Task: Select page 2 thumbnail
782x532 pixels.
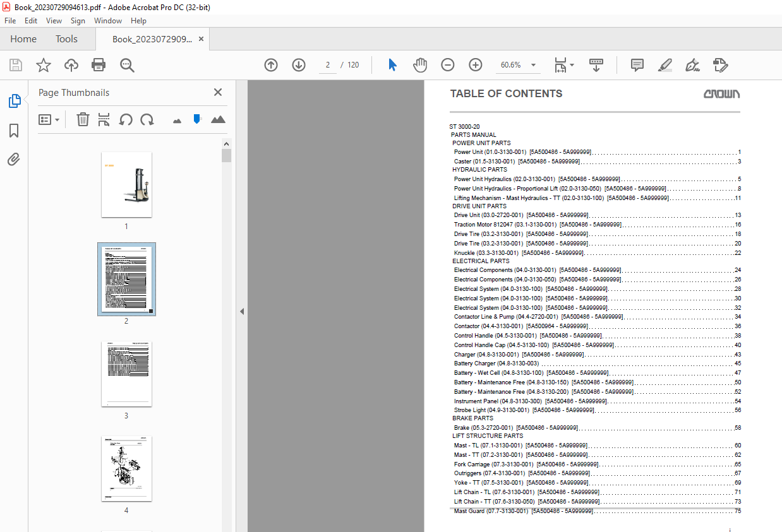Action: pos(126,279)
